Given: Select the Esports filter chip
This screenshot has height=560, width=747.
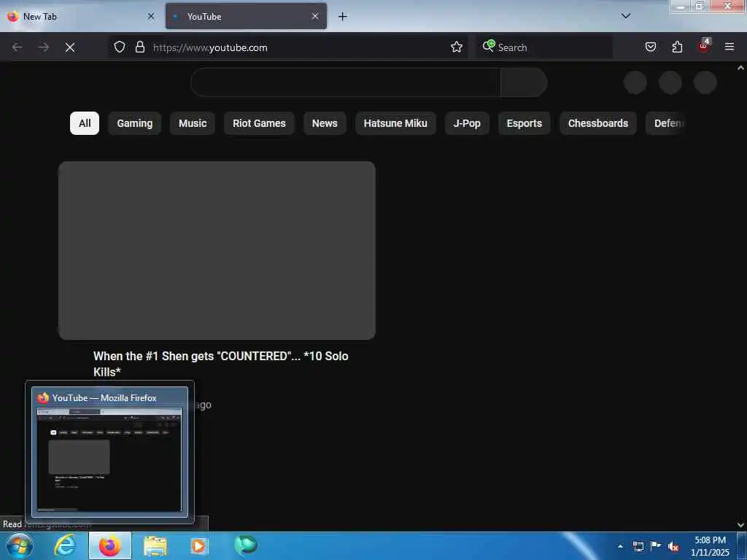Looking at the screenshot, I should pos(524,123).
